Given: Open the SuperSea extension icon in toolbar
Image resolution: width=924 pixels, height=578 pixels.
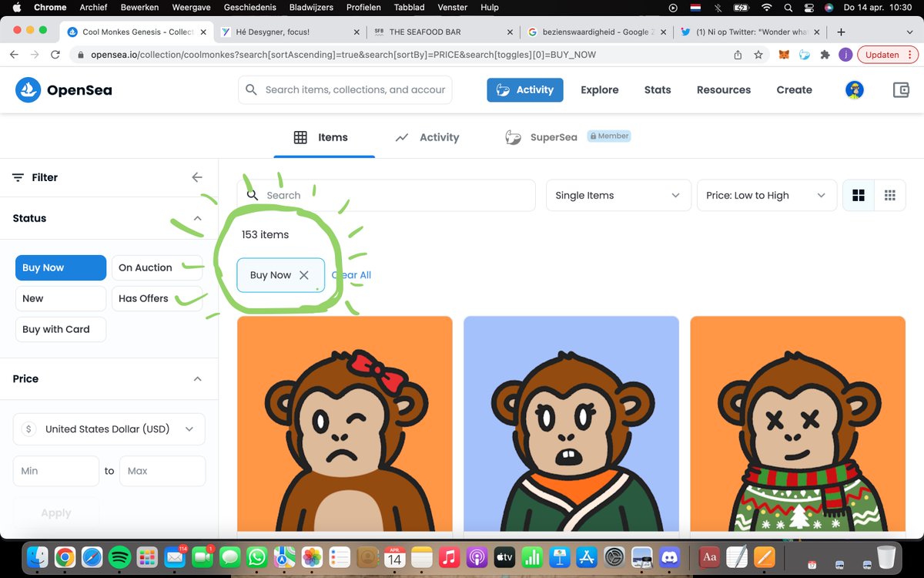Looking at the screenshot, I should [x=805, y=55].
